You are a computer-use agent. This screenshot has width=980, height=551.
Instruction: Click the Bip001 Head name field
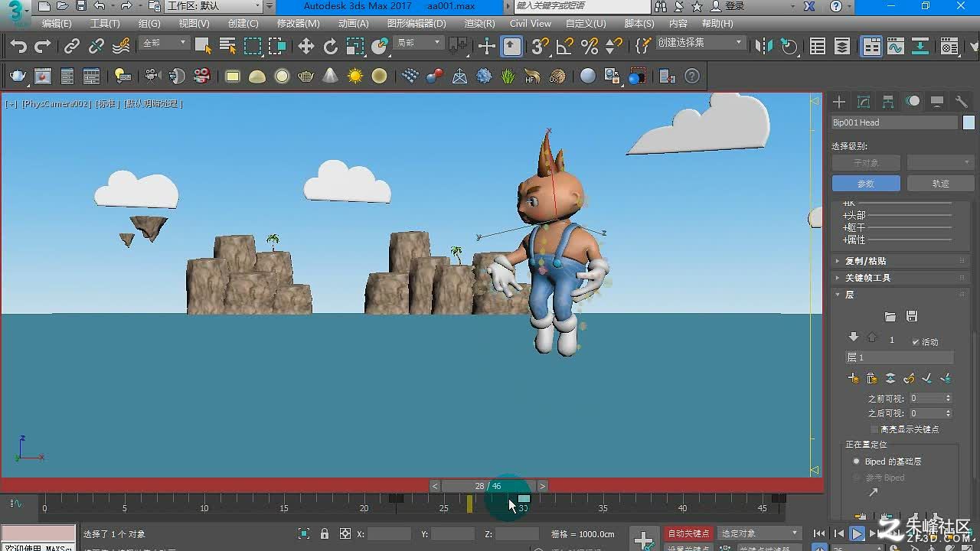pyautogui.click(x=895, y=122)
